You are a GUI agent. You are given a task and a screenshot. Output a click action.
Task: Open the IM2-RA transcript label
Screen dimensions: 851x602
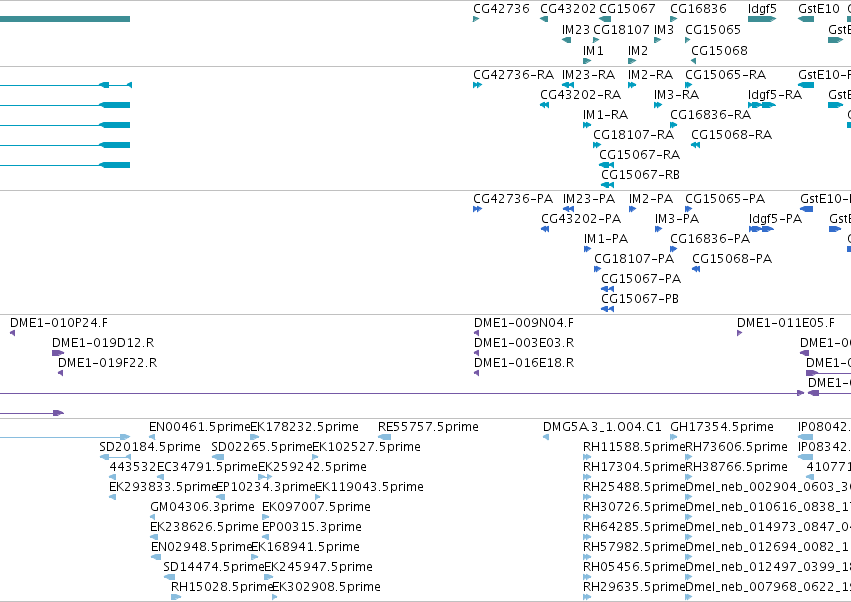(650, 74)
